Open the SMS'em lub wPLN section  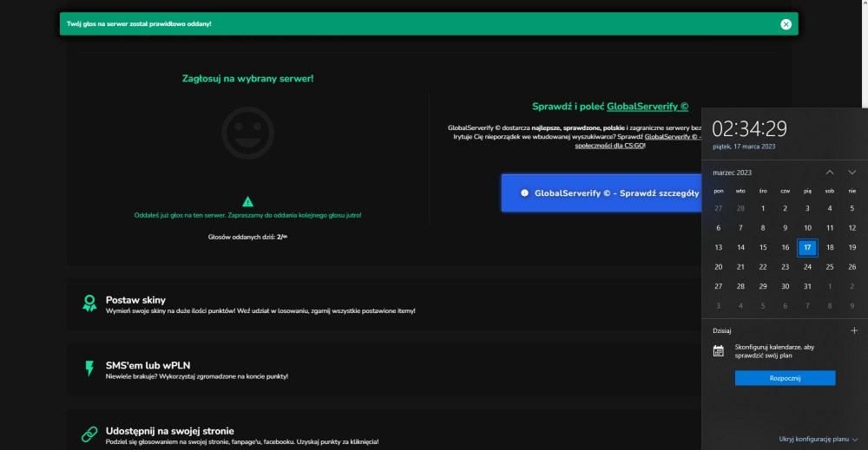click(x=385, y=369)
